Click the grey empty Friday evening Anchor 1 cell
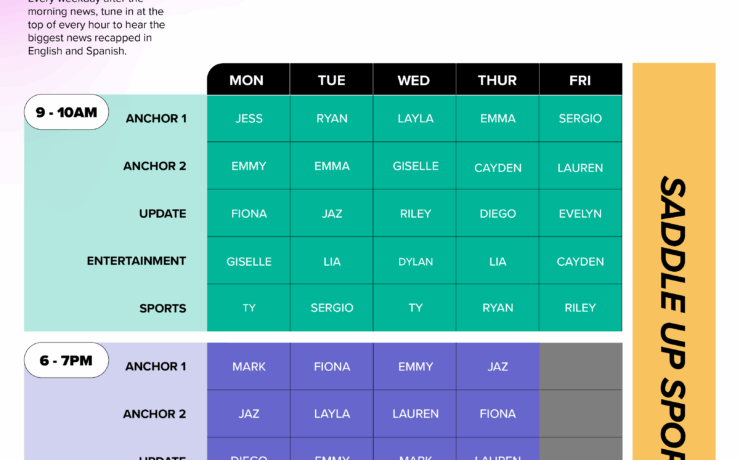740x460 pixels. click(x=580, y=367)
